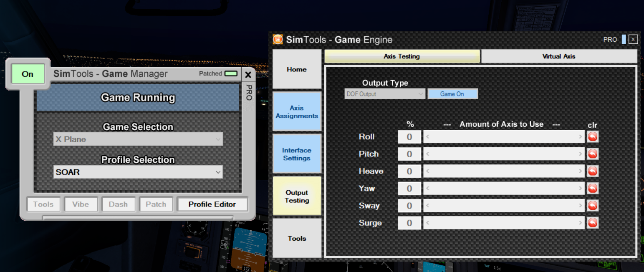Click the Pitch axis amount slider

click(504, 154)
